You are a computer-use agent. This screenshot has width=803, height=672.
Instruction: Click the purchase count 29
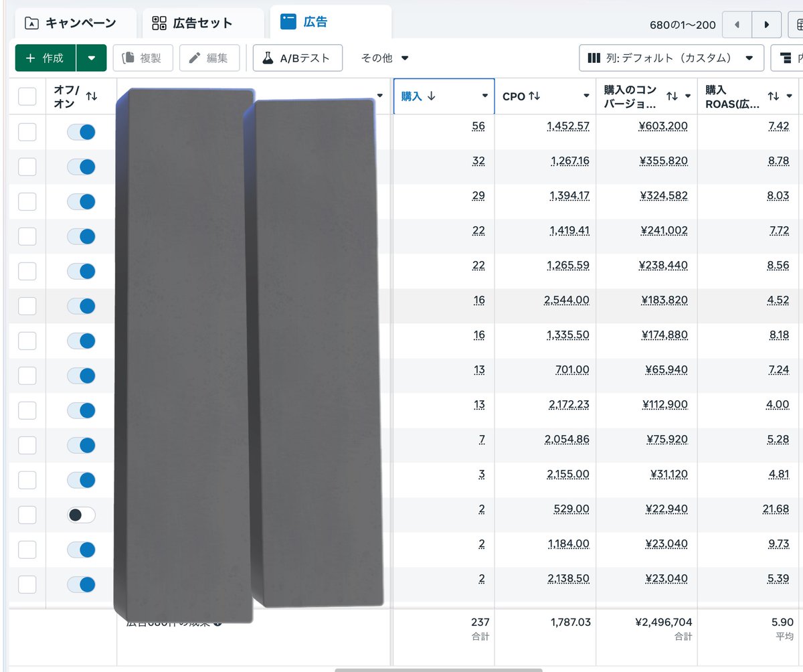point(478,195)
